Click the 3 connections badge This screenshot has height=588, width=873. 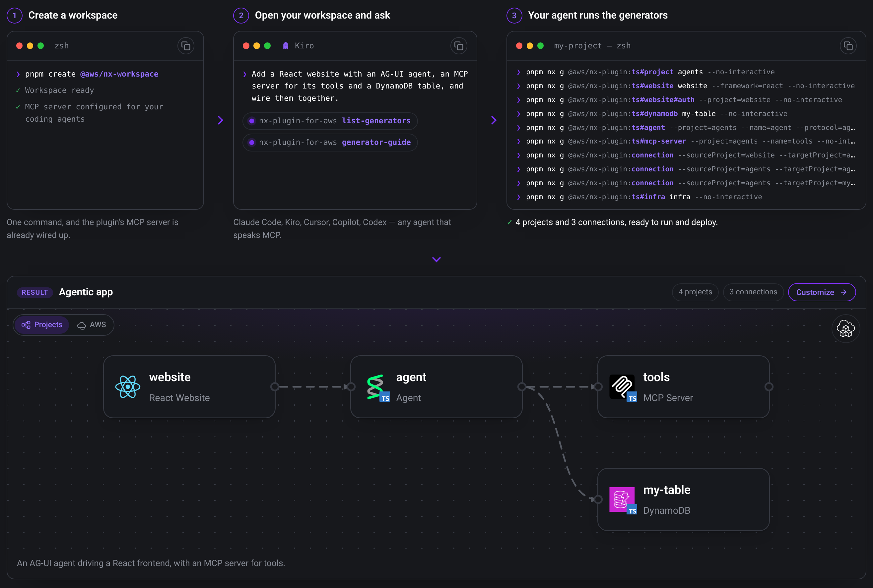click(753, 292)
